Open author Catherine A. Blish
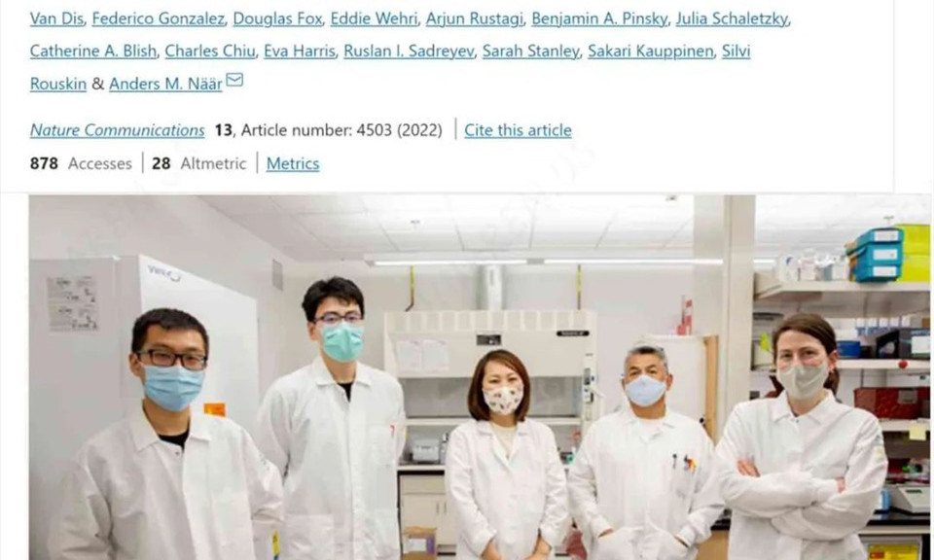Image resolution: width=934 pixels, height=560 pixels. pos(93,52)
